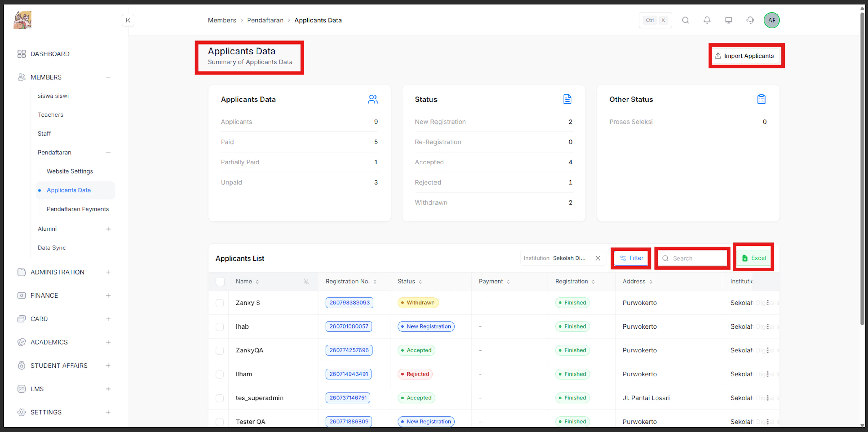Image resolution: width=868 pixels, height=432 pixels.
Task: Open row actions menu for ZankyQA
Action: point(768,350)
